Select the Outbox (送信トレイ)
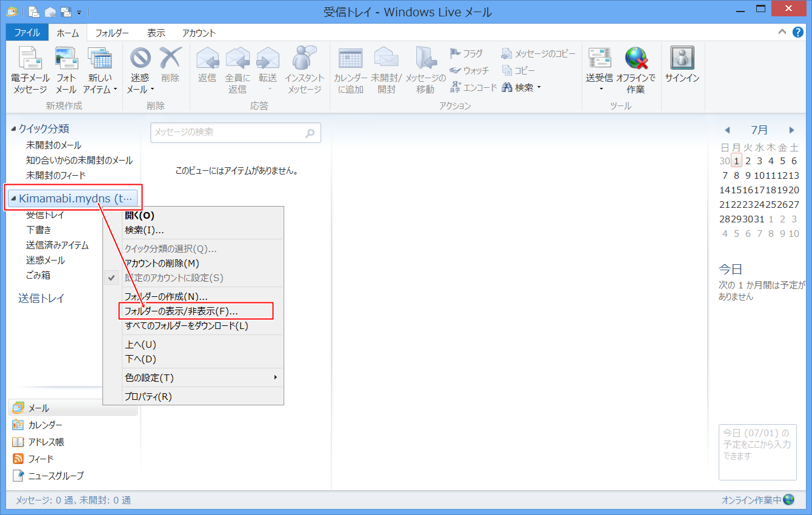This screenshot has width=812, height=515. pos(41,299)
